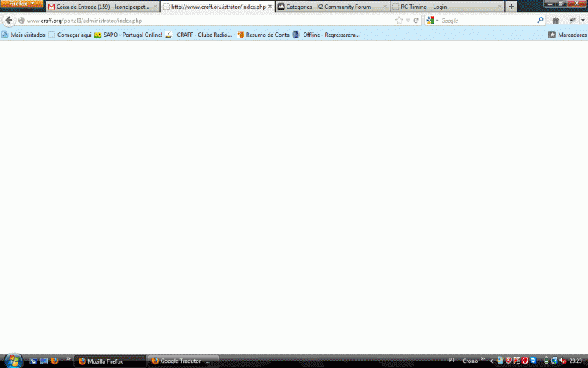The image size is (588, 368).
Task: Select the craff.org administrator index.php tab
Action: [x=218, y=7]
